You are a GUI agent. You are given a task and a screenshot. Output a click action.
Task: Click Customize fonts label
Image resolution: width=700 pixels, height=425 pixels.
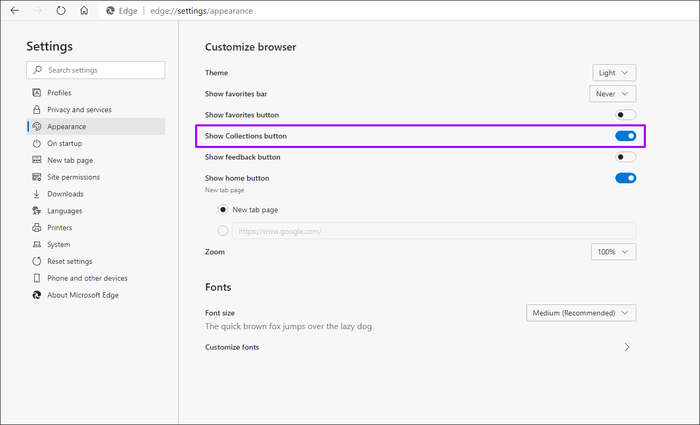click(x=232, y=347)
